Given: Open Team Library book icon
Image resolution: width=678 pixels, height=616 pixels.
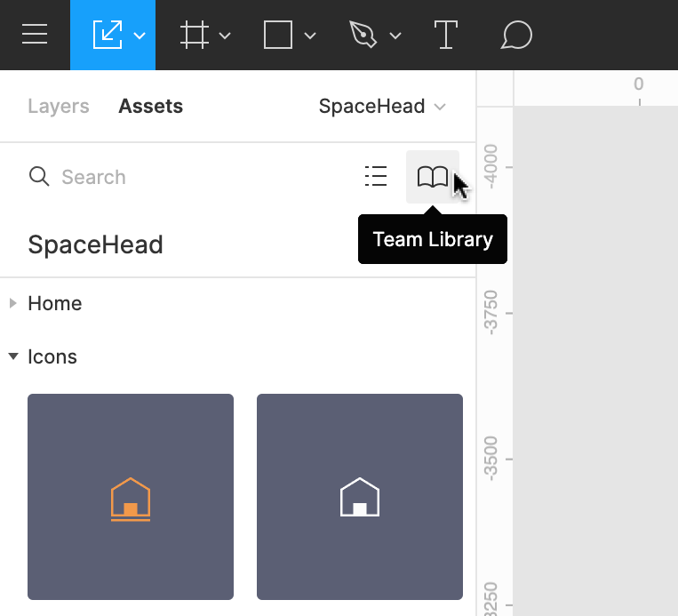Looking at the screenshot, I should (433, 177).
